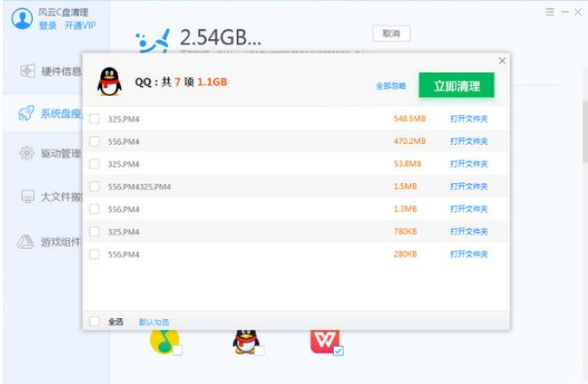Click the broom cleaning icon
The width and height of the screenshot is (588, 384).
click(153, 41)
